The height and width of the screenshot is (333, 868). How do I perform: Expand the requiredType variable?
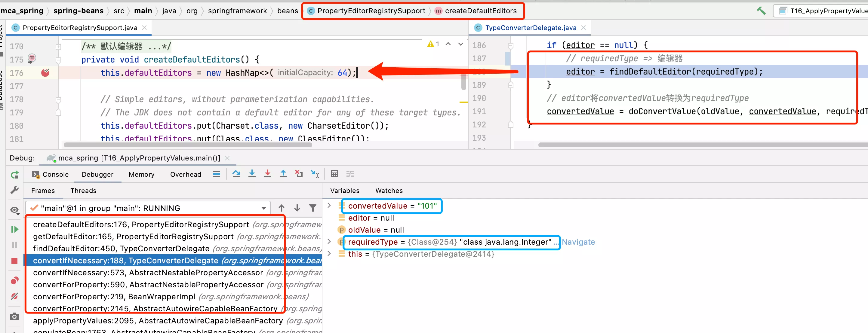(x=329, y=241)
